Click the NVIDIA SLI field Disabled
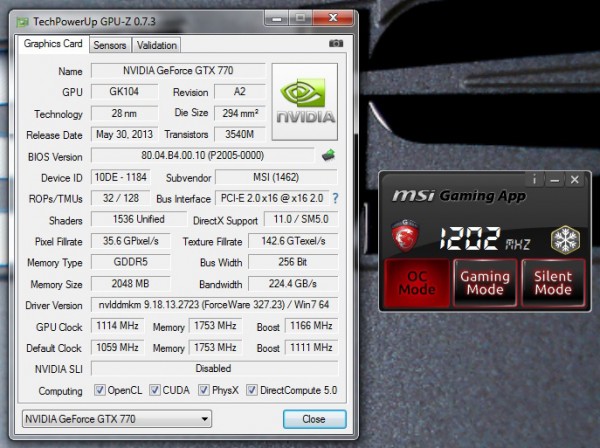The width and height of the screenshot is (600, 448). coord(214,368)
